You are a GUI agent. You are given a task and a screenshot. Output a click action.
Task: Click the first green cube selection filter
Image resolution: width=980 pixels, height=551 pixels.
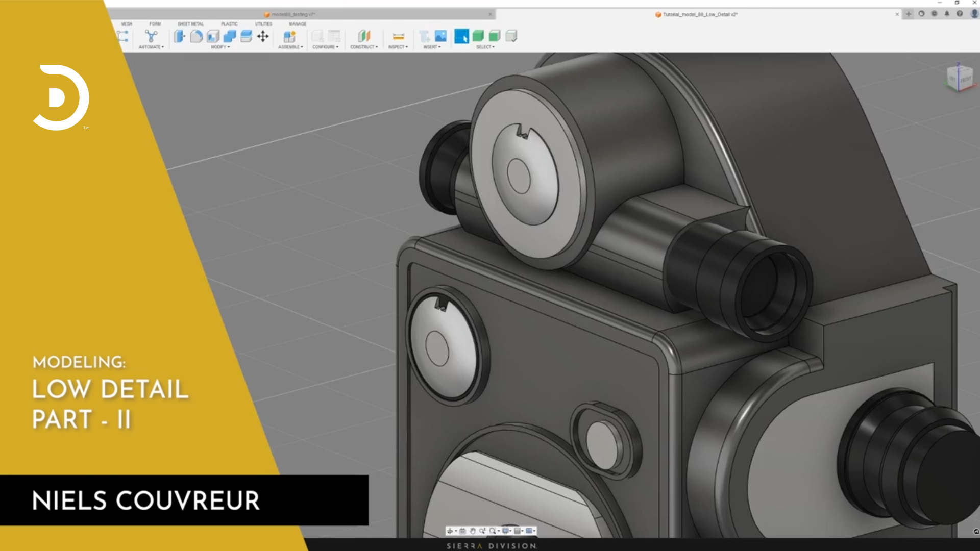(x=478, y=36)
